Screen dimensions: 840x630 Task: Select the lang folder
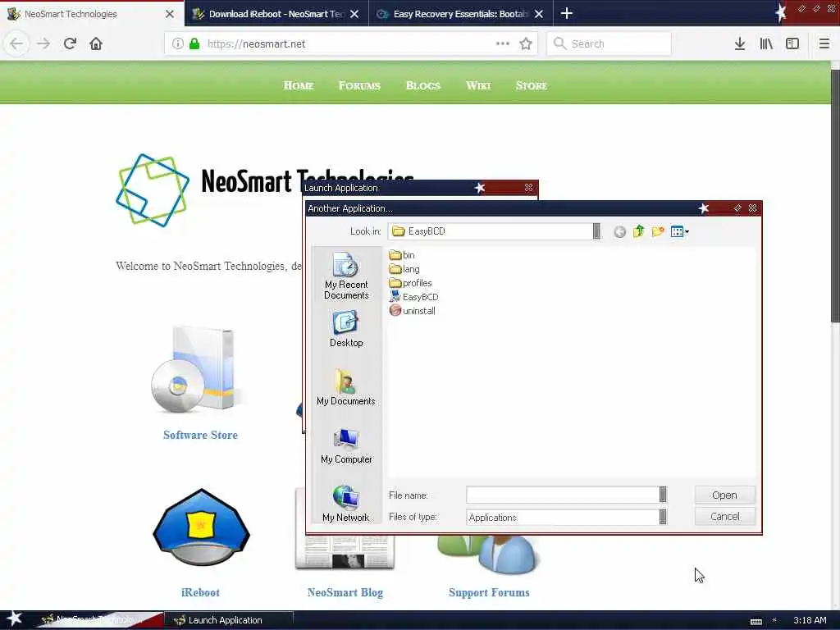click(x=404, y=269)
